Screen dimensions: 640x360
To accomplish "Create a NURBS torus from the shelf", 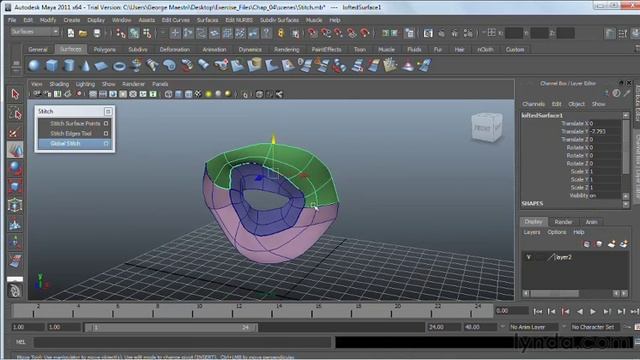I will pyautogui.click(x=119, y=65).
